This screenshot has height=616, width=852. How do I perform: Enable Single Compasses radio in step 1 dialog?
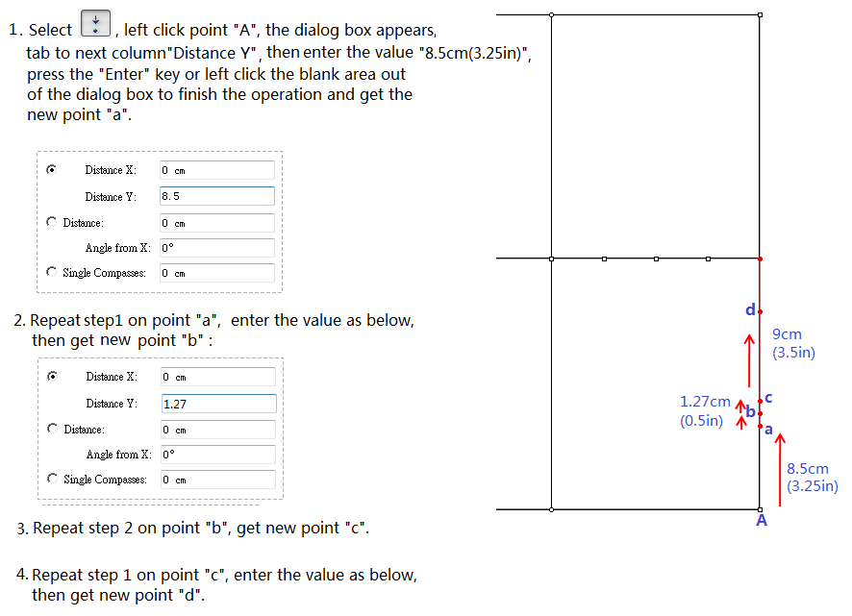[x=51, y=272]
